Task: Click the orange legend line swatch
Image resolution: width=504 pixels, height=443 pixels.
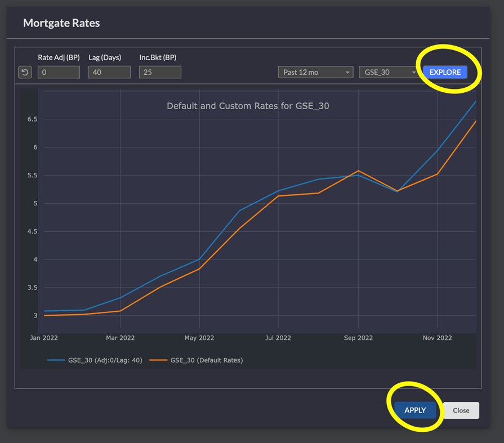Action: (x=158, y=360)
